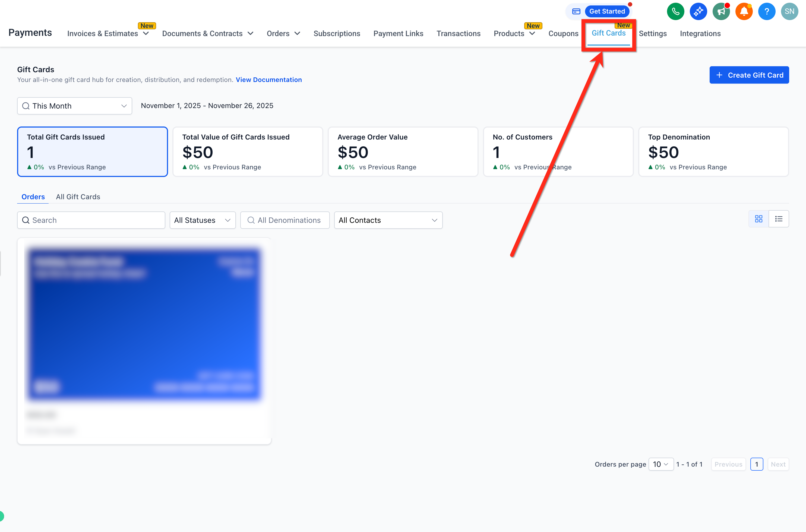Screen dimensions: 806x532
Task: Open the blurred blue gift card thumbnail
Action: (x=144, y=325)
